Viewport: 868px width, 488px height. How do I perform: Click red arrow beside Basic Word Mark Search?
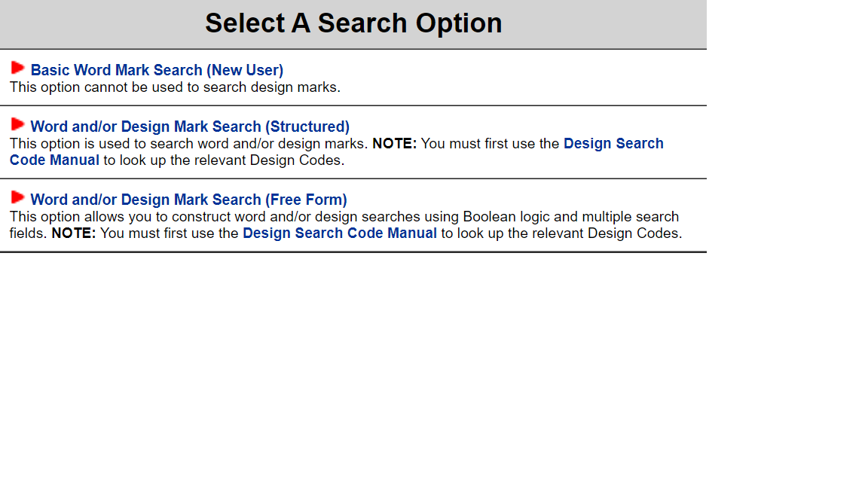click(x=17, y=68)
